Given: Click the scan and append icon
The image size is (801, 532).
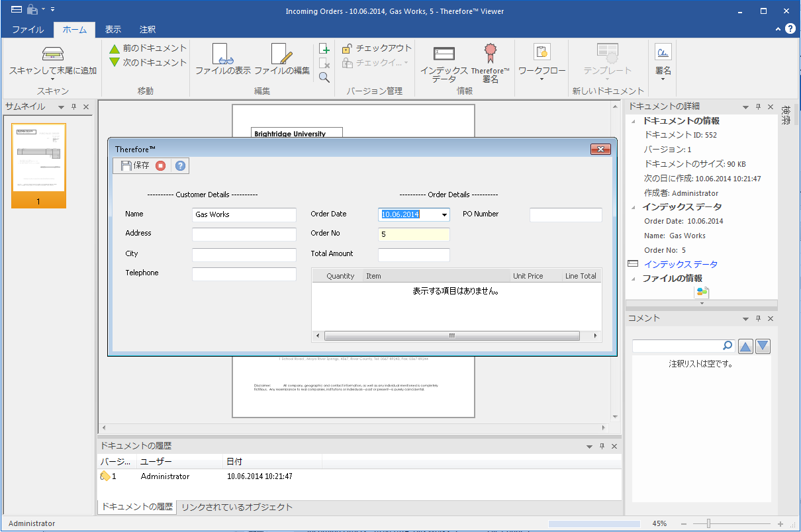Looking at the screenshot, I should tap(52, 55).
